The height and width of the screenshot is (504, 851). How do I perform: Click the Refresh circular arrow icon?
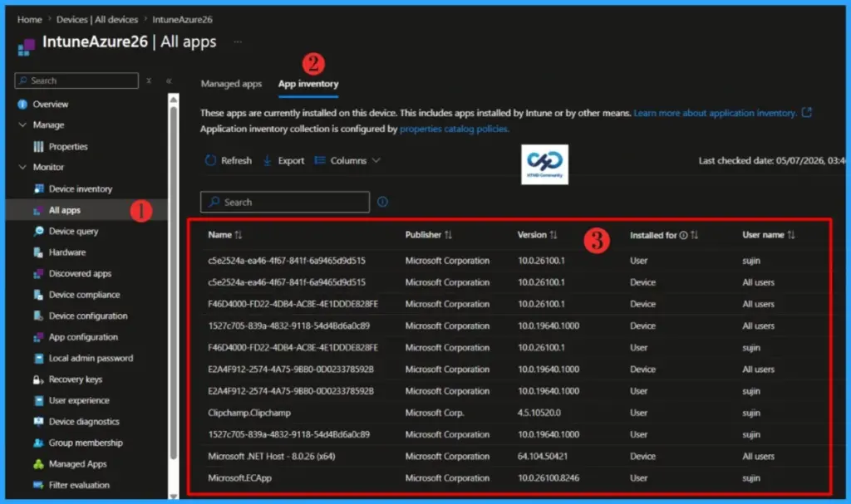210,160
